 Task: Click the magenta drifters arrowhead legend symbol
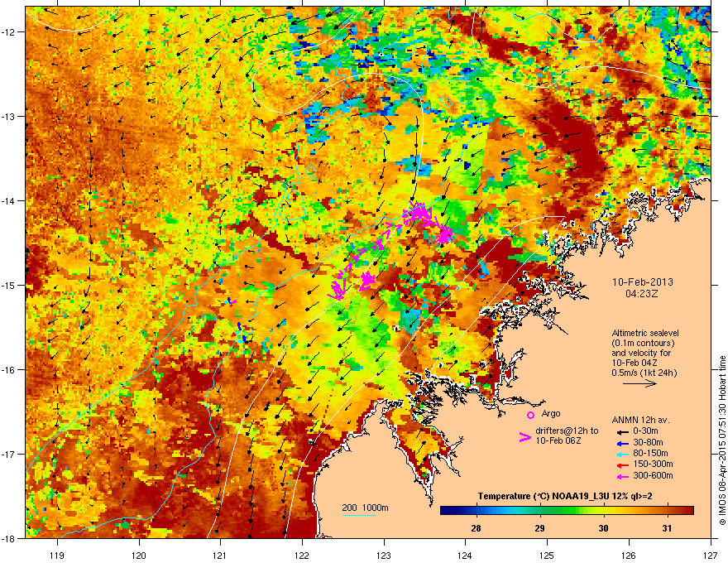pos(524,437)
